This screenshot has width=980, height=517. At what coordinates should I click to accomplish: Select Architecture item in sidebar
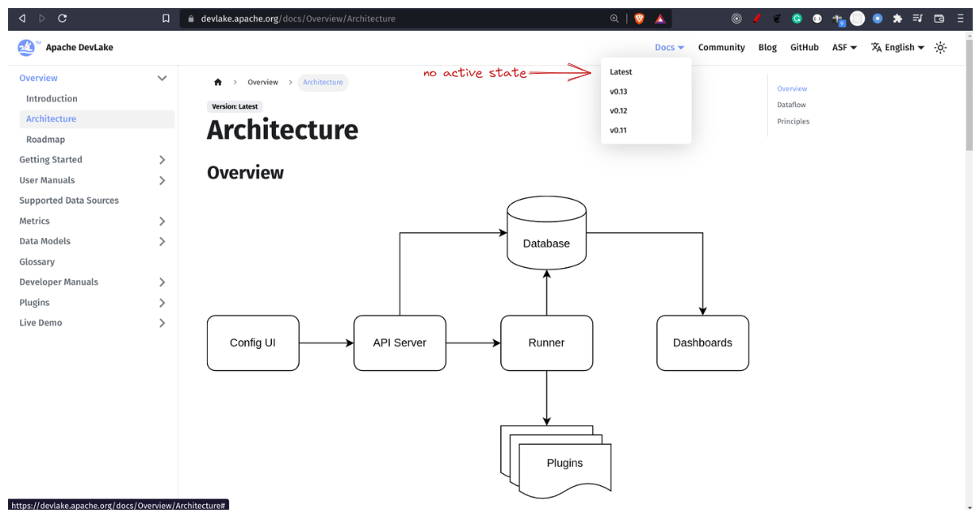click(x=97, y=118)
